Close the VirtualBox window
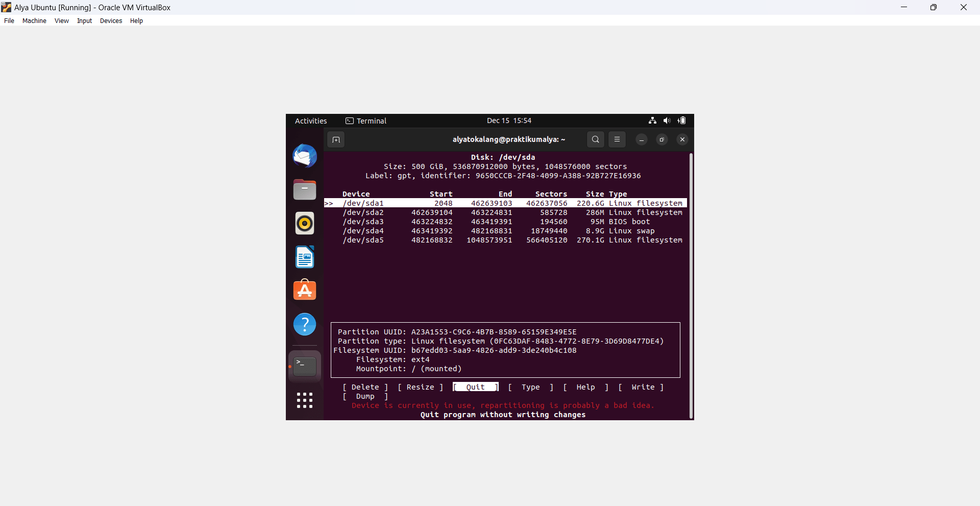The width and height of the screenshot is (980, 506). tap(964, 7)
